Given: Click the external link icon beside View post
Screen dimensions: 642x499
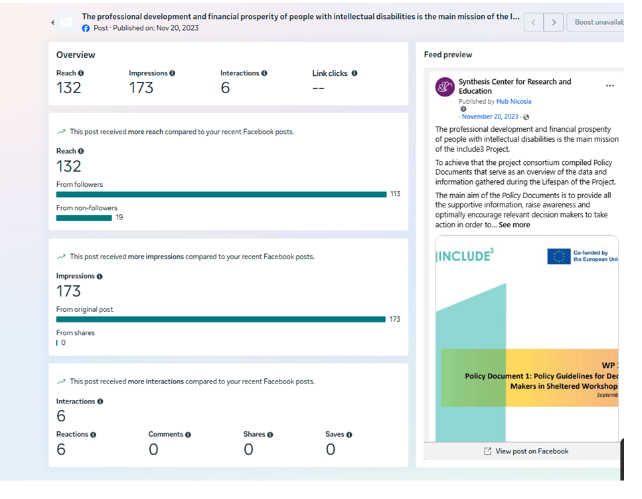Looking at the screenshot, I should (487, 451).
